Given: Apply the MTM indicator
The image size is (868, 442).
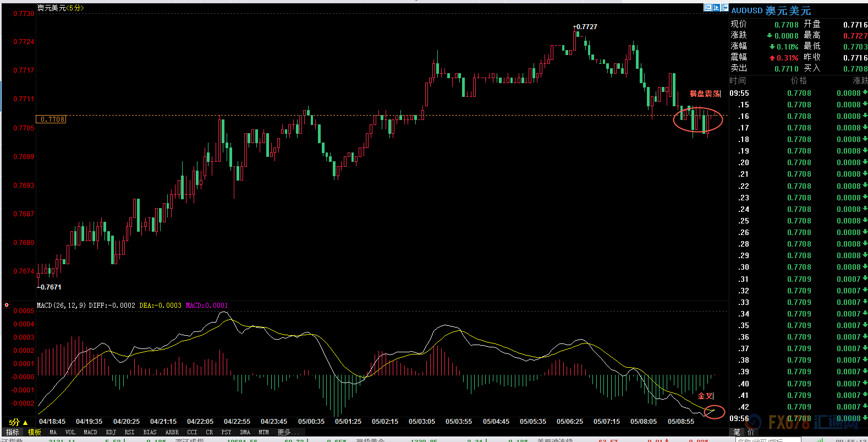Looking at the screenshot, I should (x=263, y=433).
